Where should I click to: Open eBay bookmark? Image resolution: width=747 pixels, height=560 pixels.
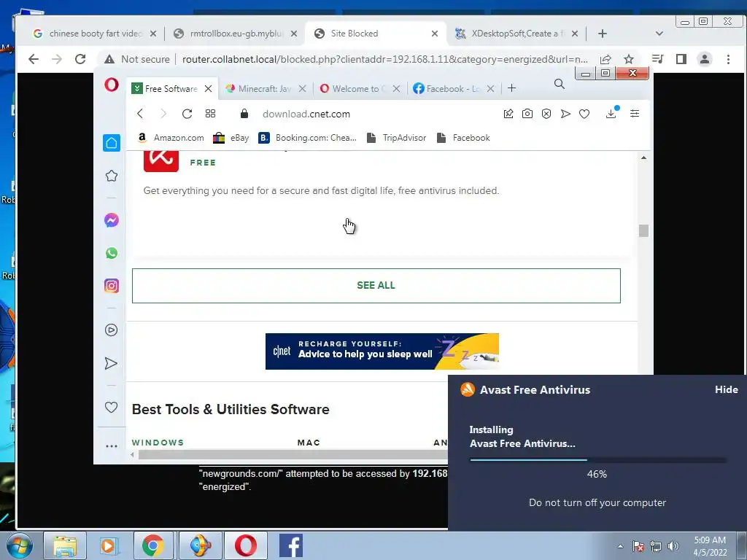coord(231,138)
